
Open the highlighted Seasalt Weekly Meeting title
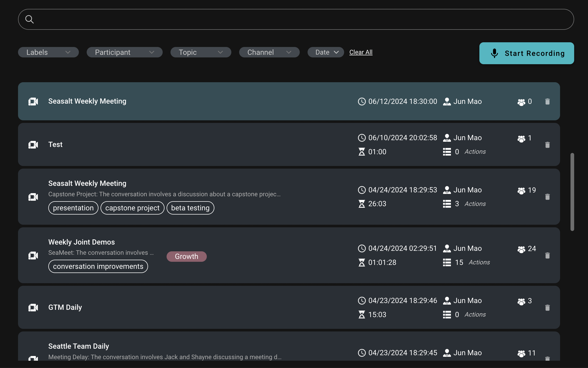pyautogui.click(x=87, y=101)
